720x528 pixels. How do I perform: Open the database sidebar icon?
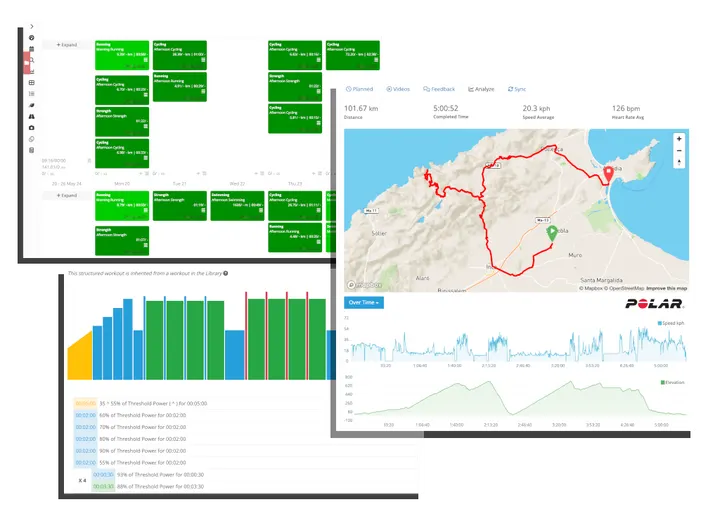[32, 150]
